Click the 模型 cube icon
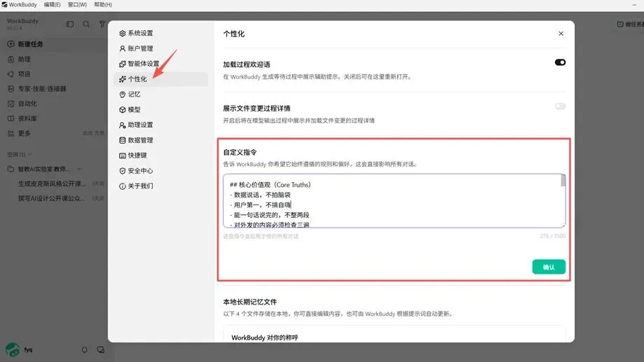 [x=123, y=110]
